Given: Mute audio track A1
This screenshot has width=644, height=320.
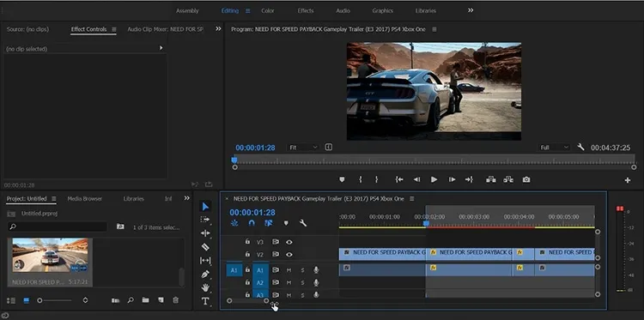Looking at the screenshot, I should 289,270.
